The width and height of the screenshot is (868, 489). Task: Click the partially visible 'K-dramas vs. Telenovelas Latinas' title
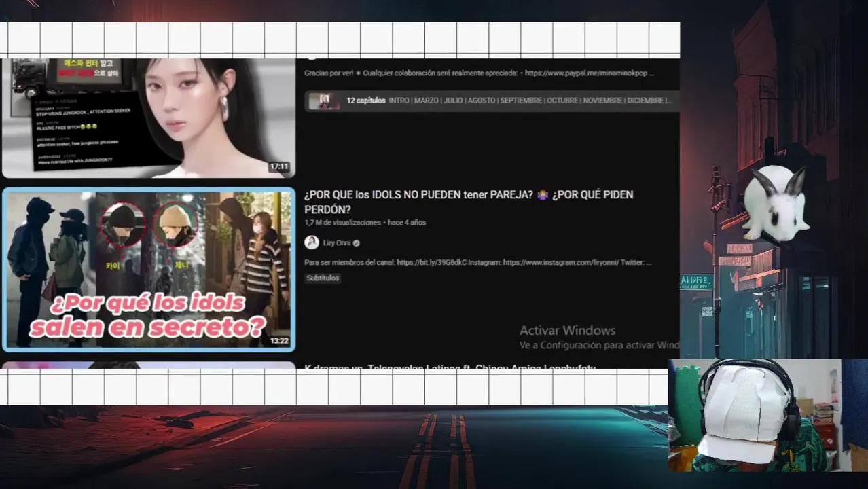(450, 367)
